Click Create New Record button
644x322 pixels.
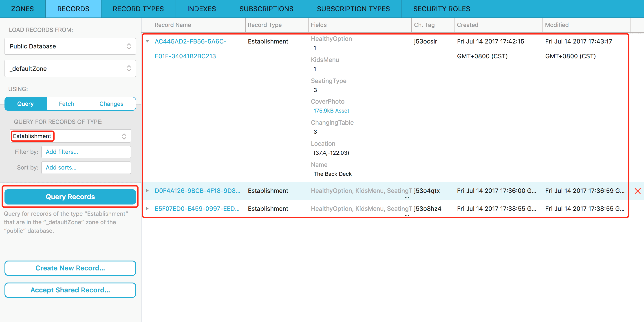pos(70,268)
